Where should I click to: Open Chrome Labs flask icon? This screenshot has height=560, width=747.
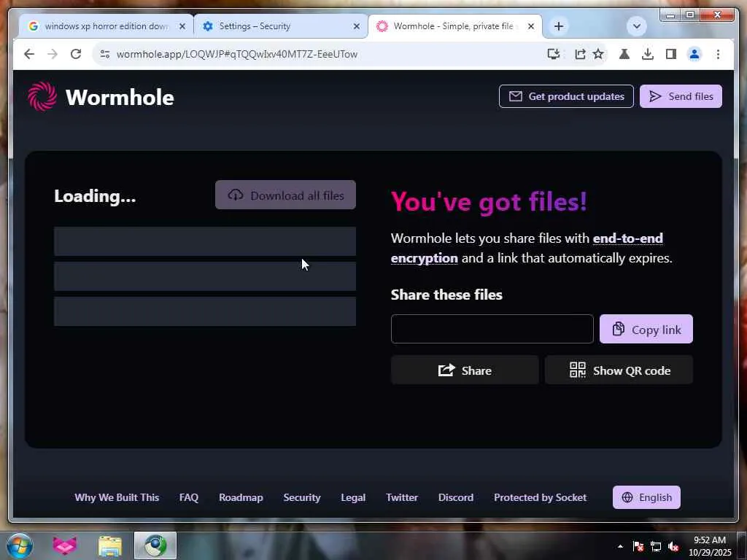click(x=624, y=54)
